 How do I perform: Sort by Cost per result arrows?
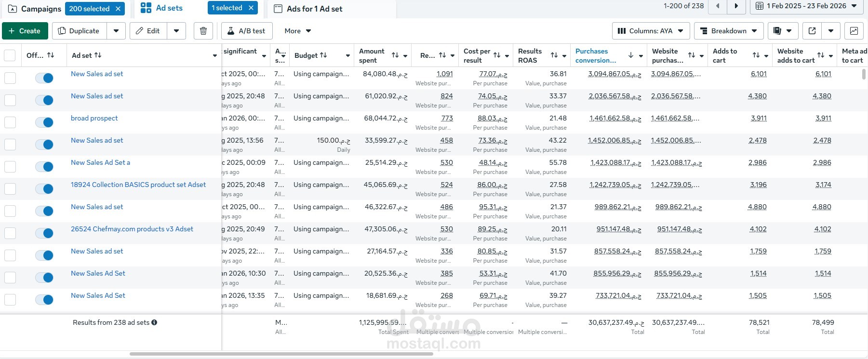click(x=497, y=55)
